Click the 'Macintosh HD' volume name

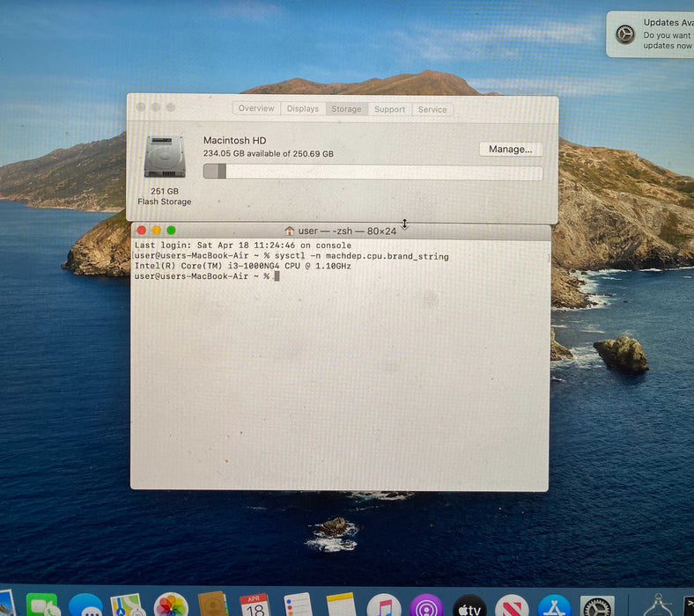pos(234,141)
